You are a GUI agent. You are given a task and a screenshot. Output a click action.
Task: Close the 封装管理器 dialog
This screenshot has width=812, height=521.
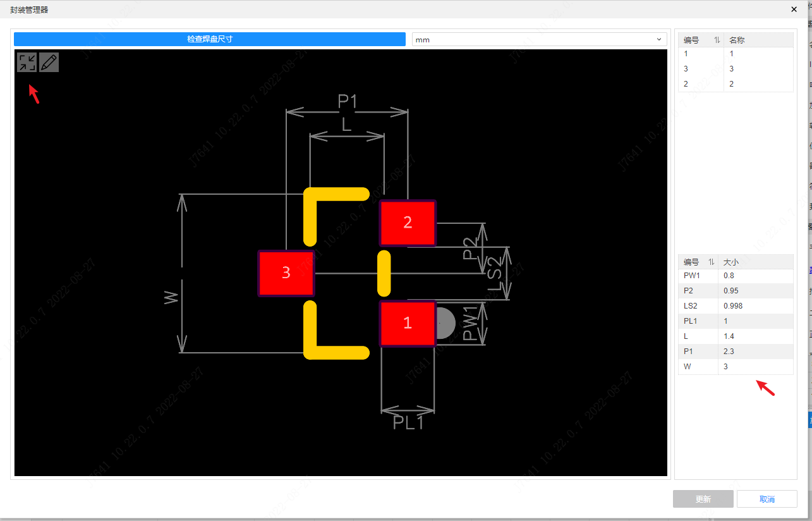point(794,9)
